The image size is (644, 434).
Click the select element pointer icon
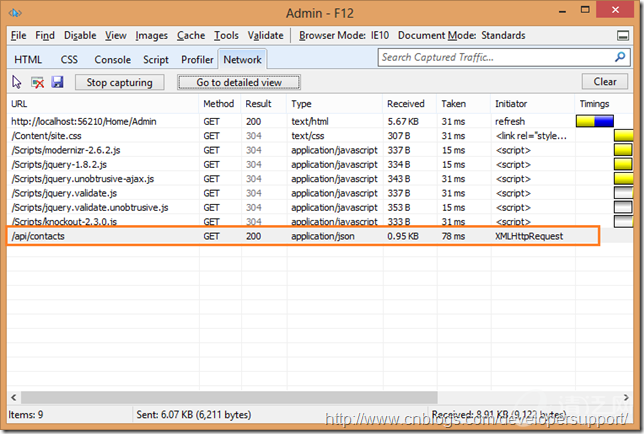[17, 82]
